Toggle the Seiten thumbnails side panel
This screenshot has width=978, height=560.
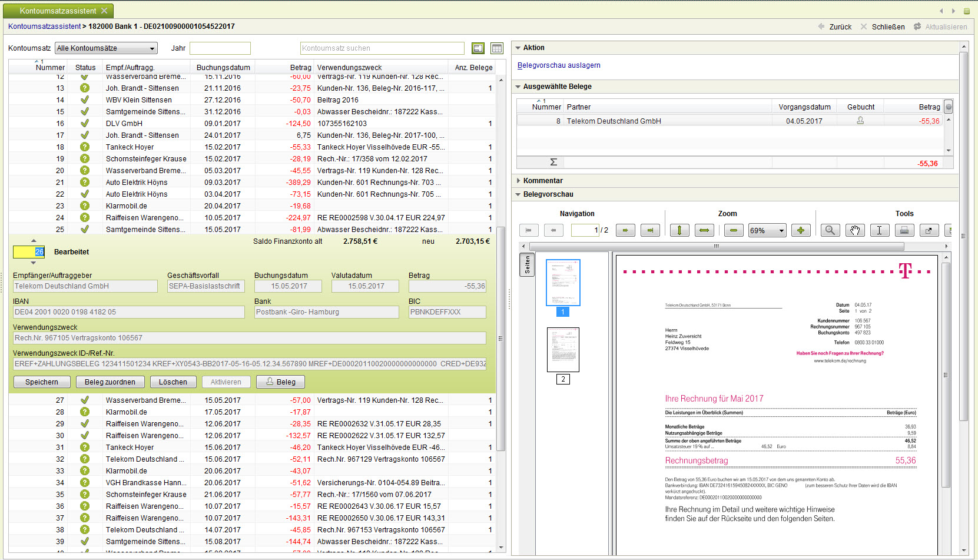point(527,265)
